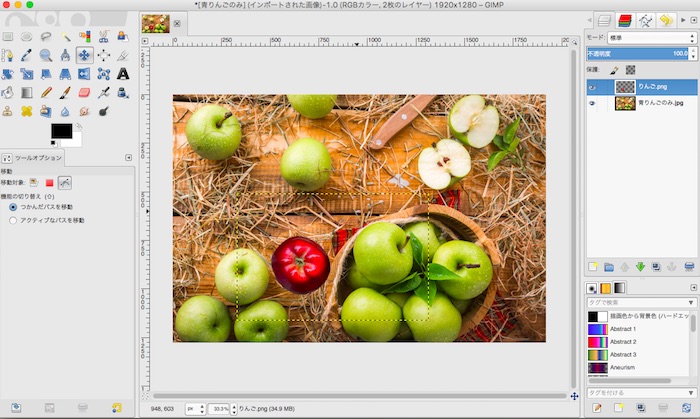Select the Text tool
The image size is (700, 419).
coord(123,73)
